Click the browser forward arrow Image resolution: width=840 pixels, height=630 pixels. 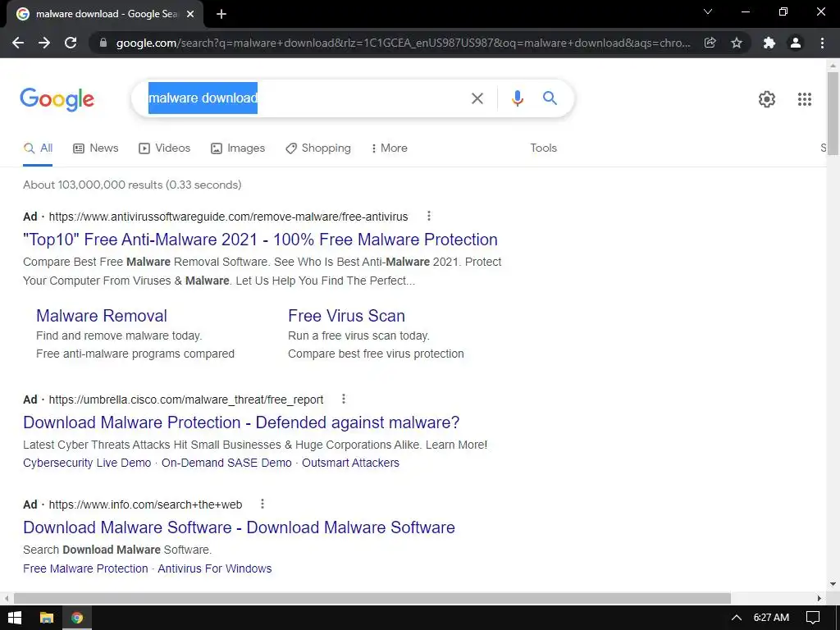(x=44, y=43)
